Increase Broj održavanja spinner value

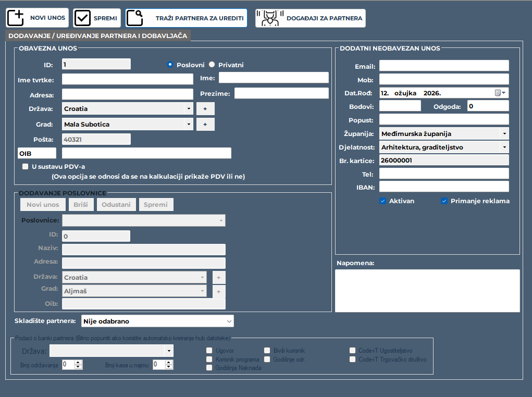tap(79, 362)
